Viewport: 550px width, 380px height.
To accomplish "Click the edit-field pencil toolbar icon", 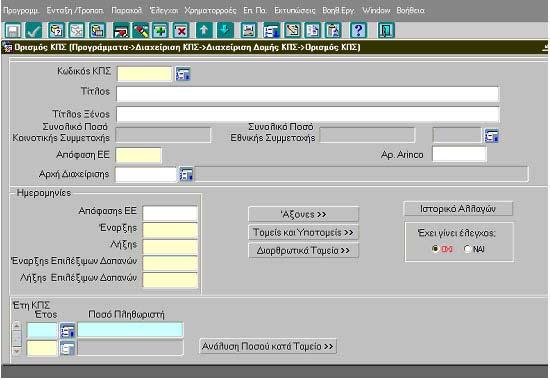I will pos(292,31).
